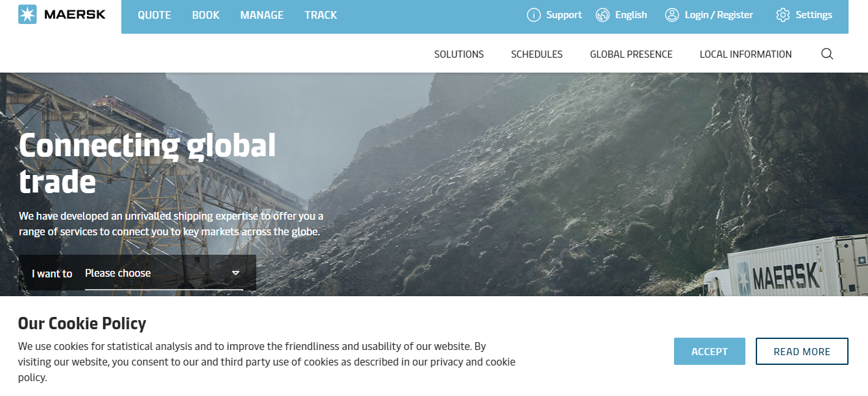Image resolution: width=868 pixels, height=396 pixels.
Task: Click the globe language icon
Action: pyautogui.click(x=603, y=15)
